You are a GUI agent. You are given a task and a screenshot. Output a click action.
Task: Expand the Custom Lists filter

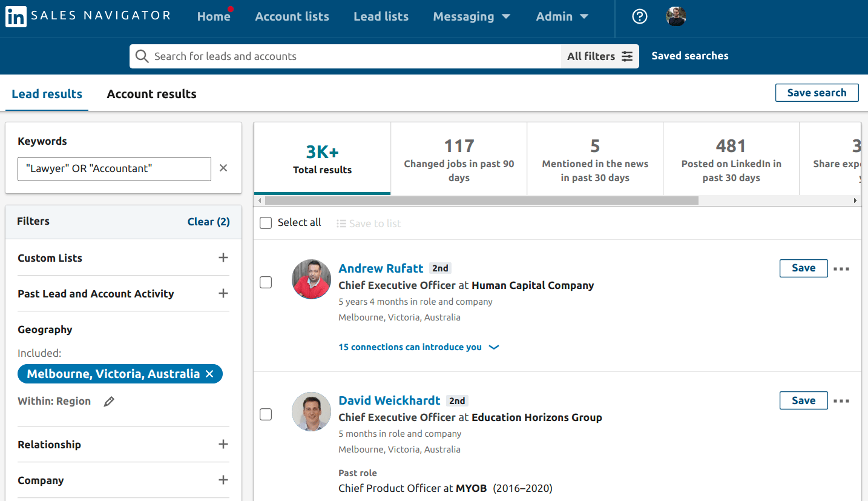point(223,257)
